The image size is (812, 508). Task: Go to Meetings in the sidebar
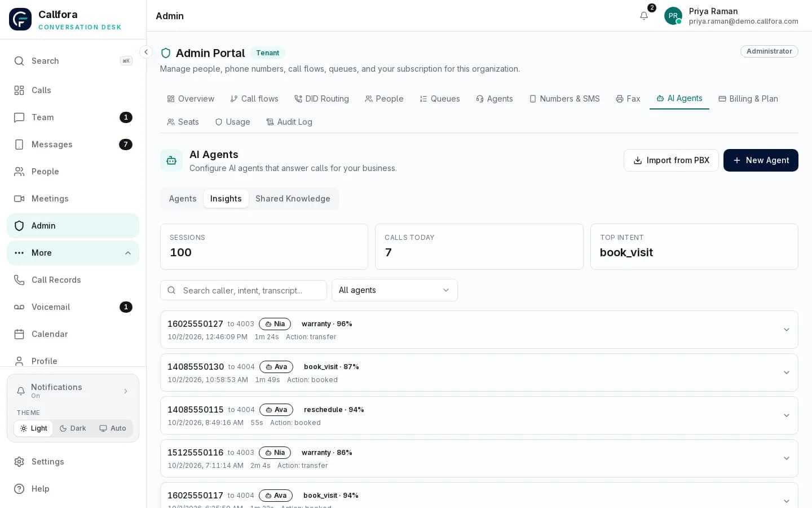[73, 199]
